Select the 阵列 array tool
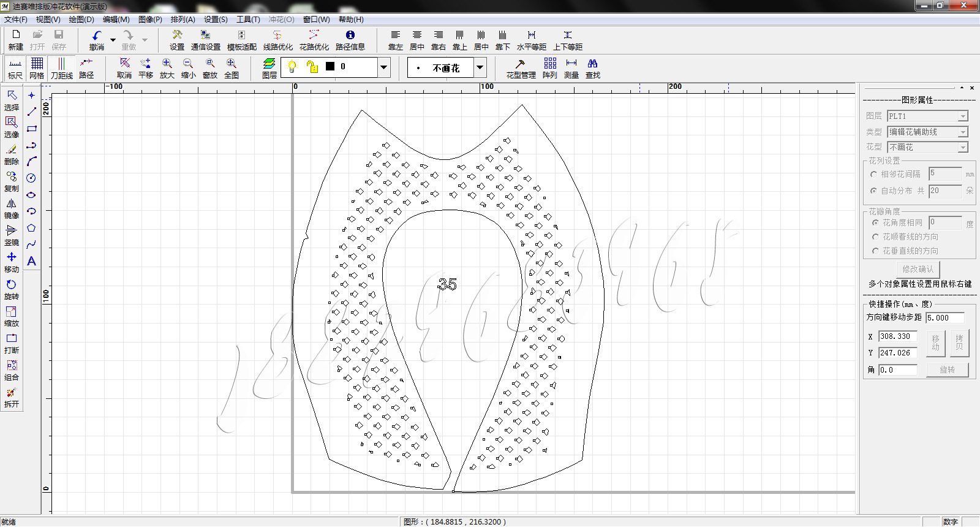The width and height of the screenshot is (980, 527). (549, 68)
